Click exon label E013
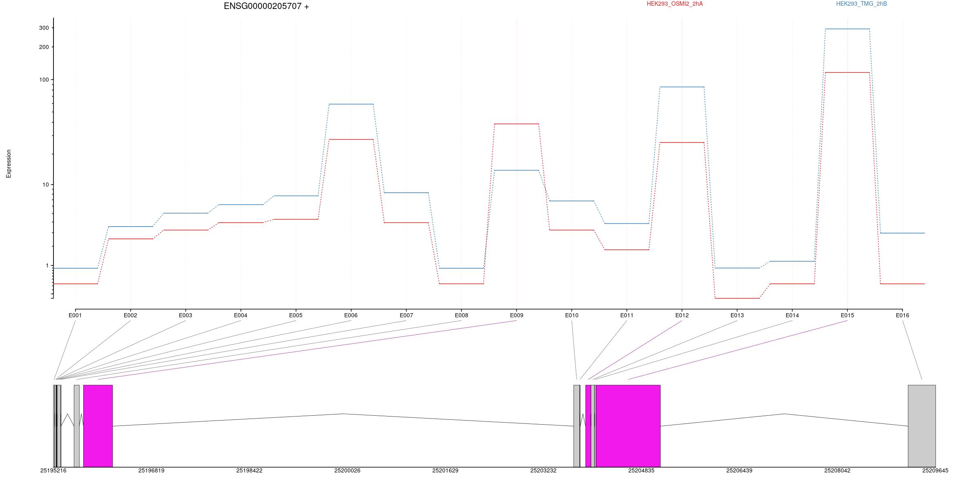Viewport: 980px width, 490px height. (x=737, y=316)
